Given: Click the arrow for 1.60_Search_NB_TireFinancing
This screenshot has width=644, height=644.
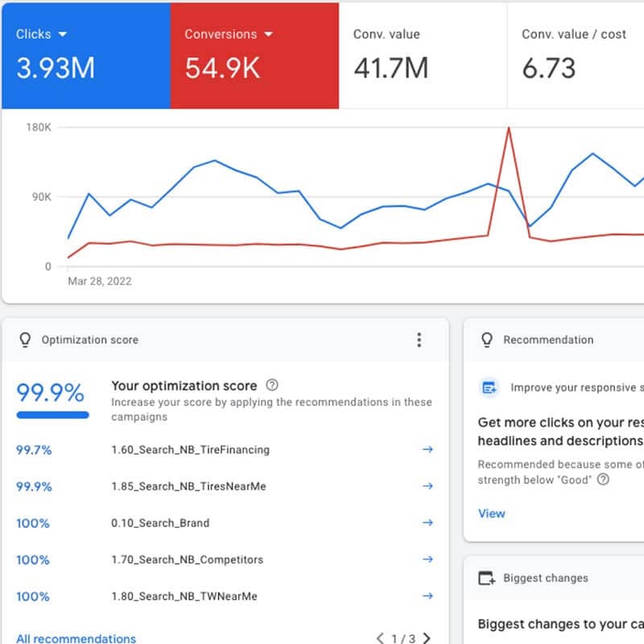Looking at the screenshot, I should tap(427, 449).
